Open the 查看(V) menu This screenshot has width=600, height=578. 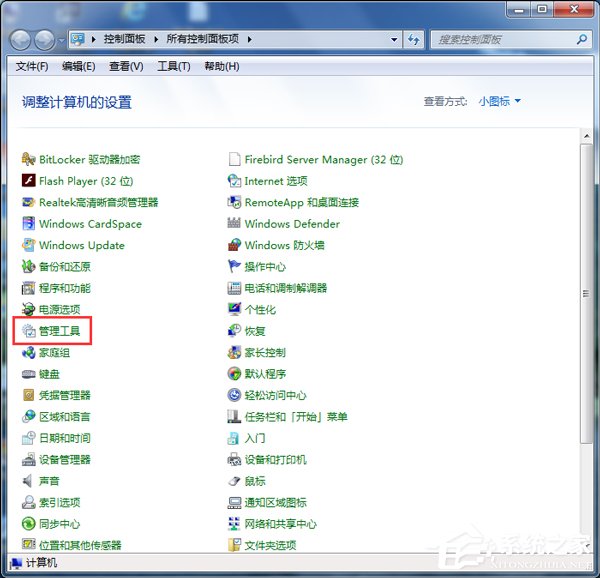click(x=126, y=66)
